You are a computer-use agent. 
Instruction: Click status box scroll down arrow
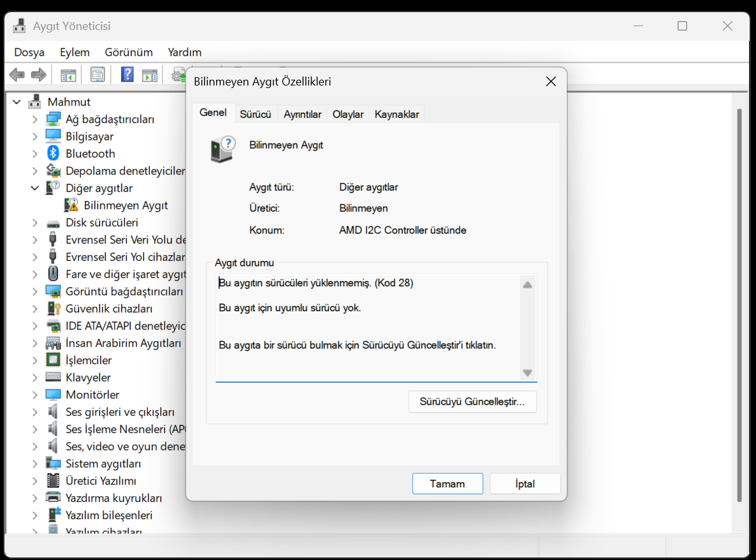click(527, 372)
